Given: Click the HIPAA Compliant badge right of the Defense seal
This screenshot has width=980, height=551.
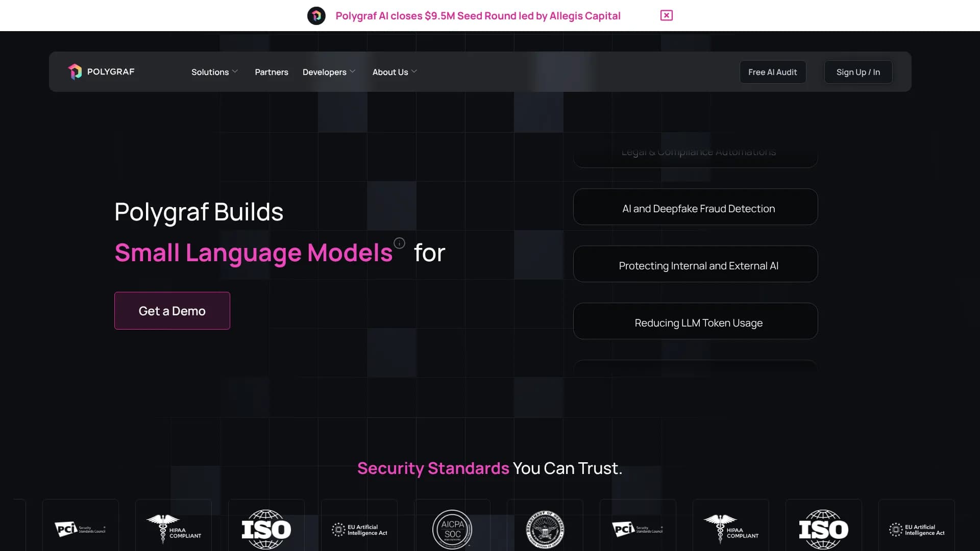Looking at the screenshot, I should (x=731, y=529).
